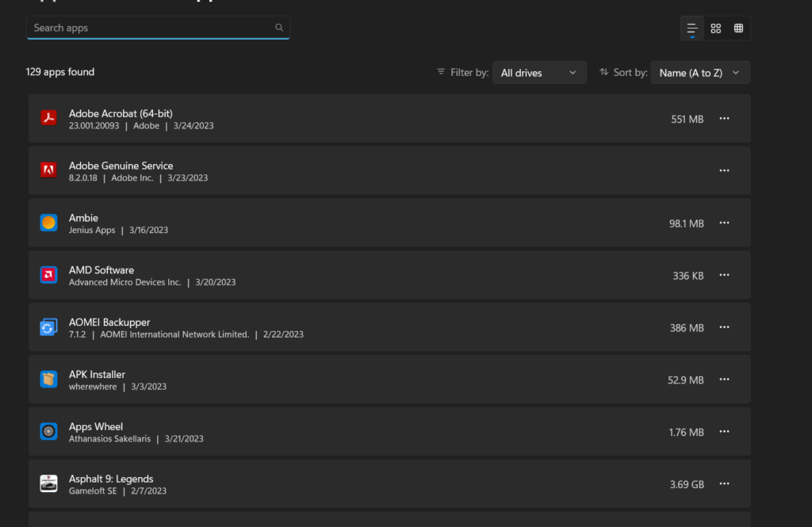Image resolution: width=812 pixels, height=527 pixels.
Task: Switch to list view layout
Action: coord(692,29)
